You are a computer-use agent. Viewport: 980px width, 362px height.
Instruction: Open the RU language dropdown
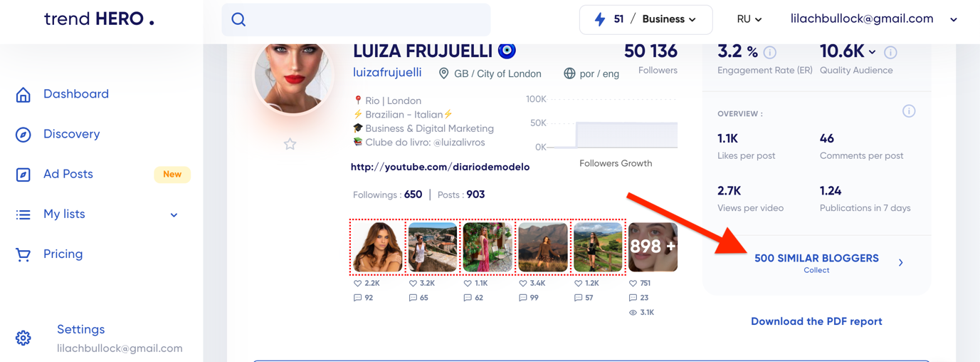pyautogui.click(x=749, y=19)
